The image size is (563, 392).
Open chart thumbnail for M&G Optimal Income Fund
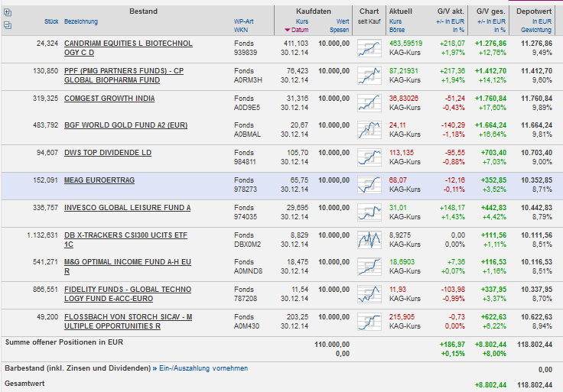tap(369, 267)
